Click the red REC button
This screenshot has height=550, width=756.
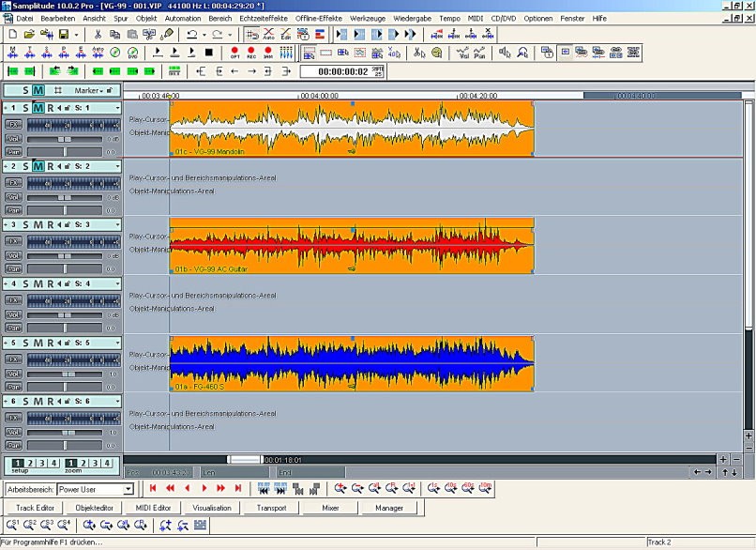click(250, 53)
